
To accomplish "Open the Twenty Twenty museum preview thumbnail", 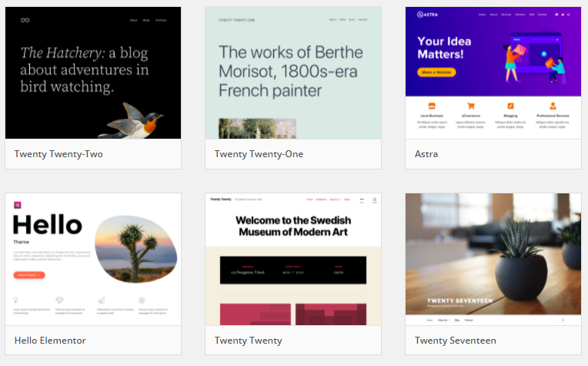I will (293, 259).
